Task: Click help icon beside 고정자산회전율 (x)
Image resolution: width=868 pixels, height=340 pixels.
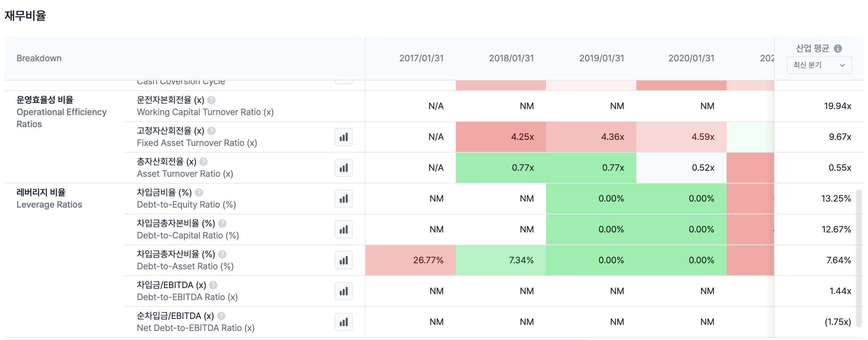Action: (x=211, y=131)
